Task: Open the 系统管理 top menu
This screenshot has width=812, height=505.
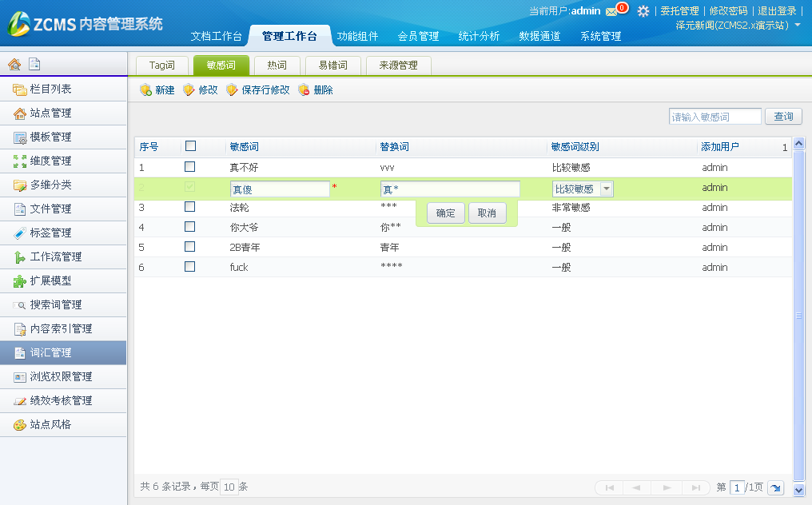Action: pos(600,36)
